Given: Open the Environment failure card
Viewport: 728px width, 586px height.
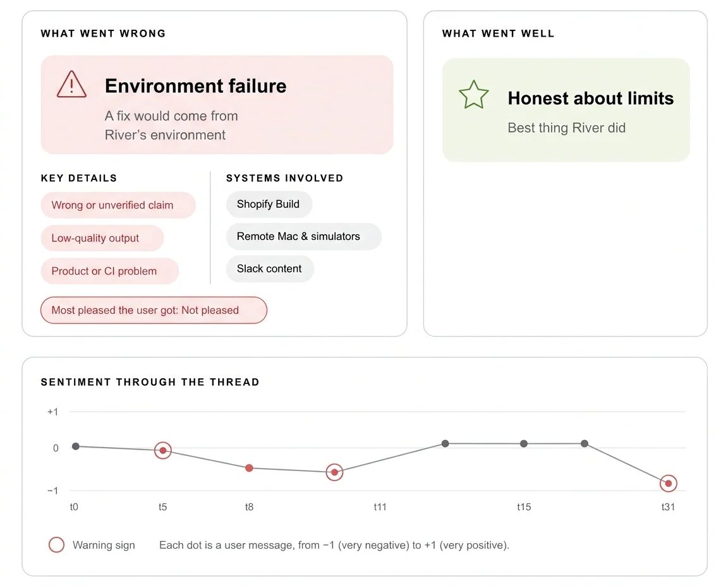Looking at the screenshot, I should (x=217, y=105).
